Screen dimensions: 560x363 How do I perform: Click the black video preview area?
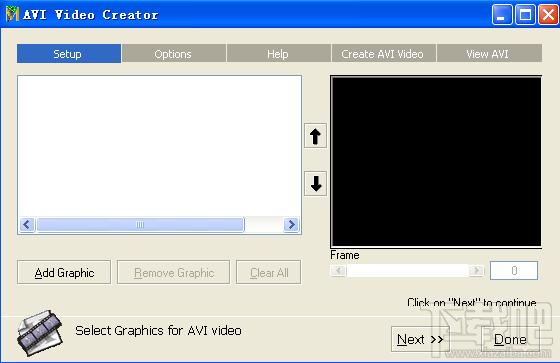coord(436,161)
